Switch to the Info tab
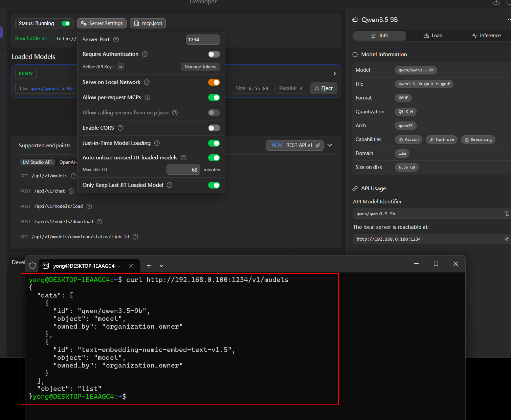511x420 pixels. pyautogui.click(x=380, y=36)
